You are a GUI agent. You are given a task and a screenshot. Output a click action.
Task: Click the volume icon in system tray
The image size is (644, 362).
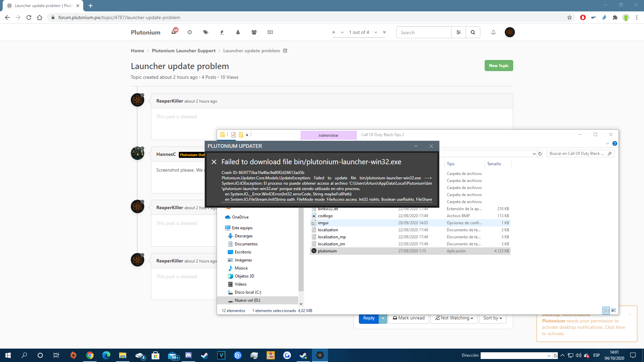click(579, 355)
